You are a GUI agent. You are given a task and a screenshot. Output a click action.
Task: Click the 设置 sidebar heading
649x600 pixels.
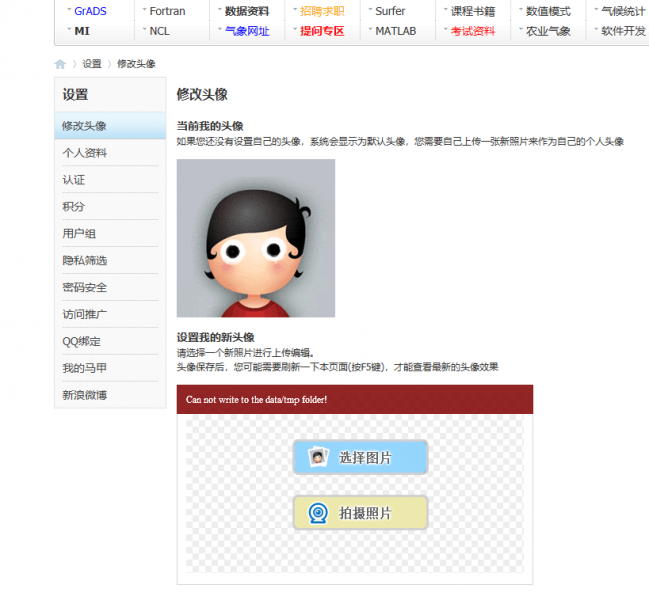75,95
